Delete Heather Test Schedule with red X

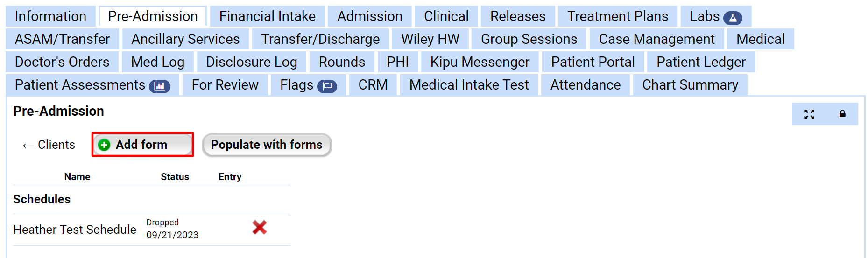click(x=260, y=228)
